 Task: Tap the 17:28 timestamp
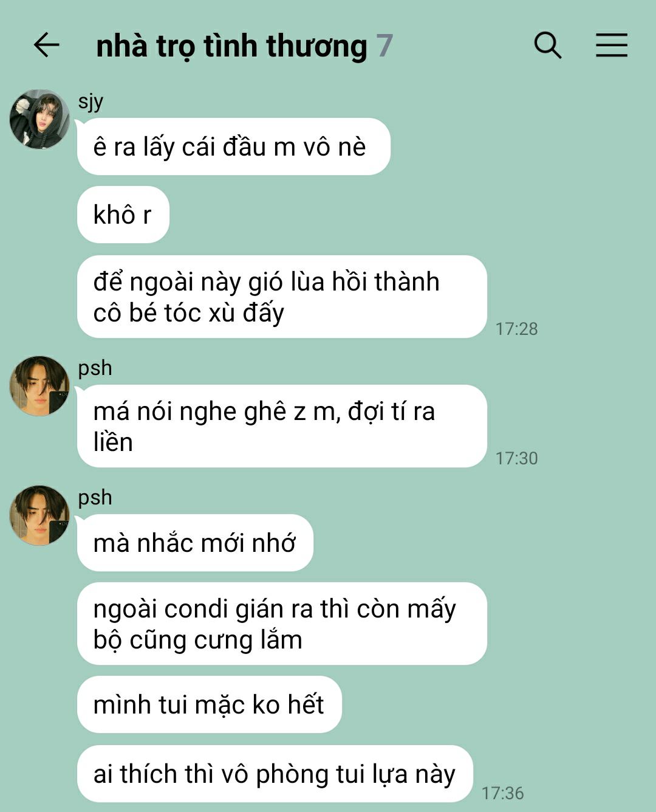[x=516, y=329]
